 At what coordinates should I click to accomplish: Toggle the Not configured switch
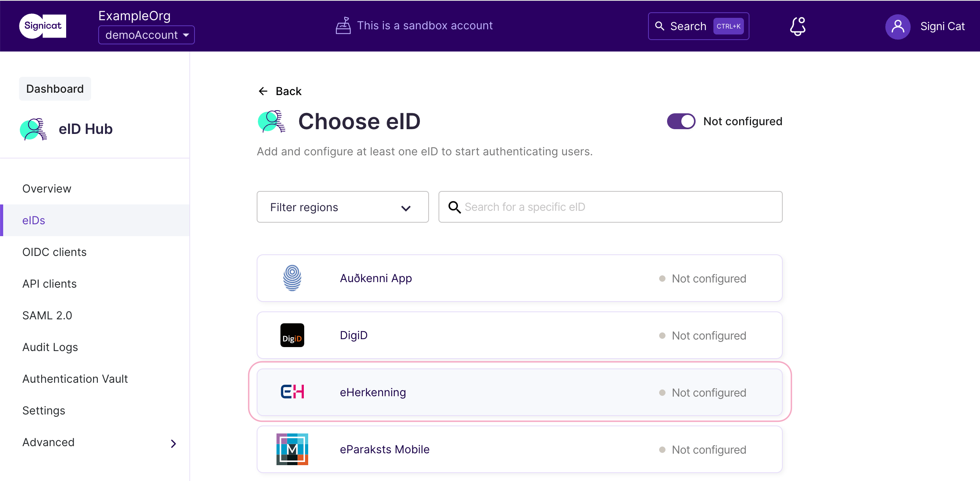(x=681, y=121)
